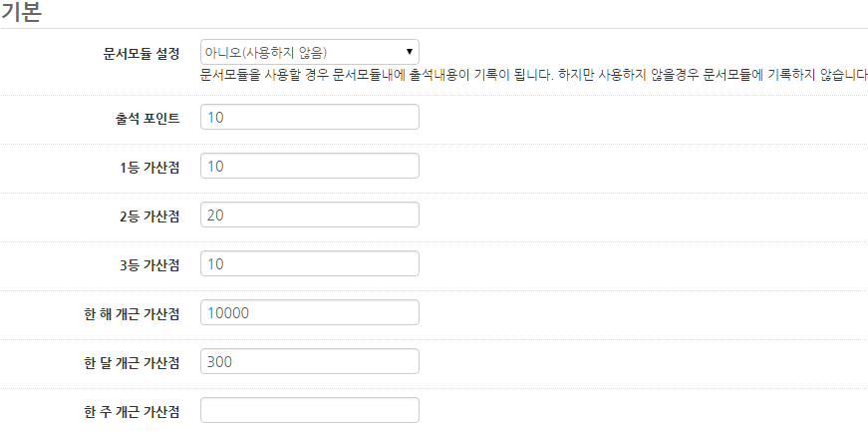Screen dimensions: 868x432
Task: Click the 3등 가산점 label
Action: click(x=149, y=265)
